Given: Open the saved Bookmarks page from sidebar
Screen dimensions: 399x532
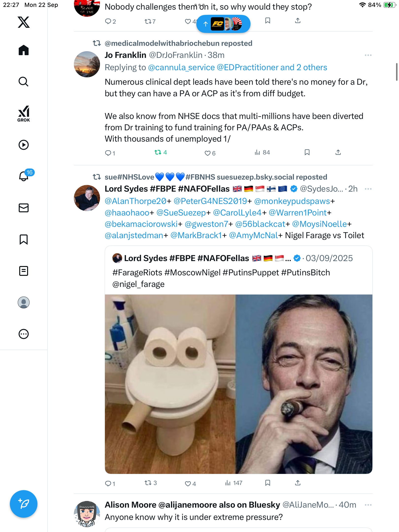Looking at the screenshot, I should (x=24, y=239).
